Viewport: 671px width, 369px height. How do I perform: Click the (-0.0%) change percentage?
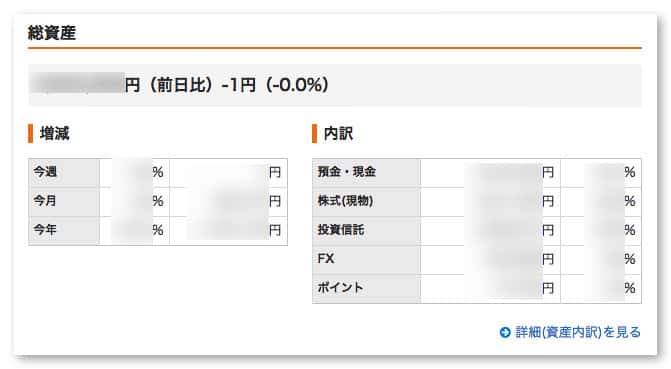[297, 85]
